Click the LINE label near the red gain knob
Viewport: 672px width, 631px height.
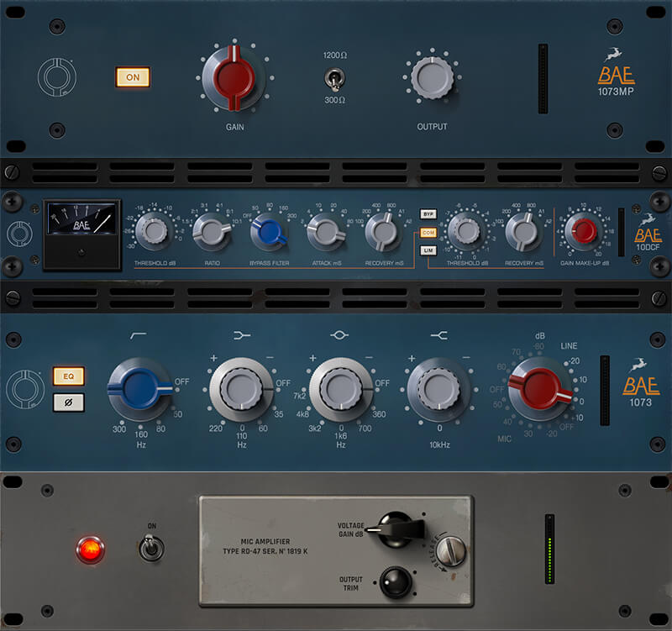(x=569, y=346)
